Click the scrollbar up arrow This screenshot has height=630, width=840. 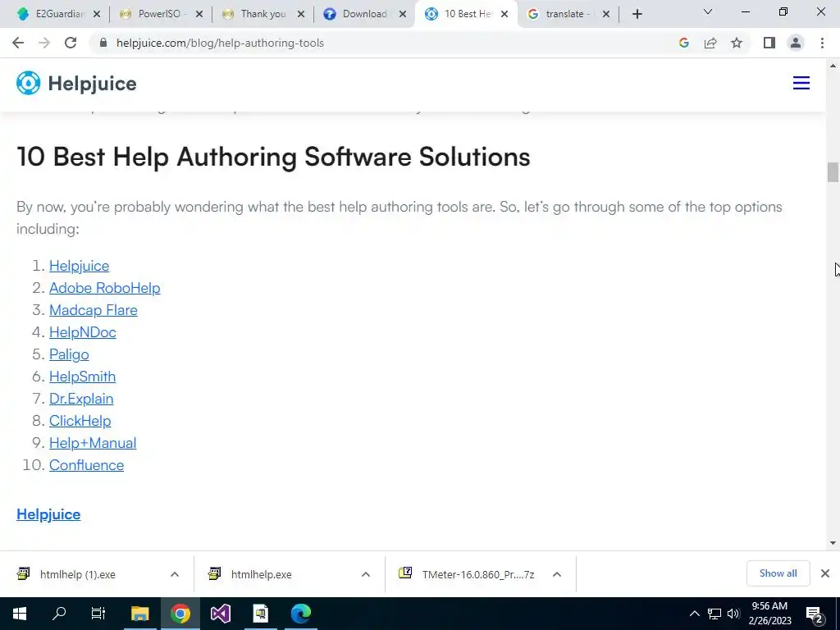coord(833,66)
